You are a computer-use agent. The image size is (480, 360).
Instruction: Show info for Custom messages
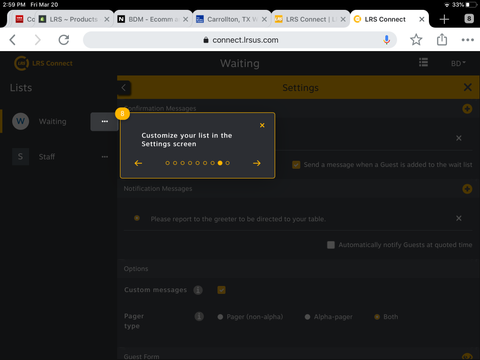click(198, 290)
